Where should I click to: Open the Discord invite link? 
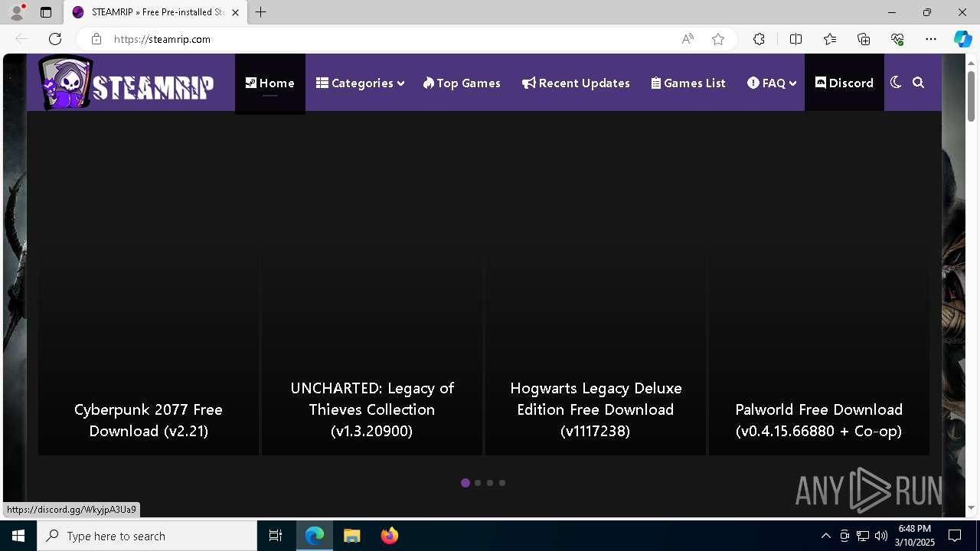844,83
